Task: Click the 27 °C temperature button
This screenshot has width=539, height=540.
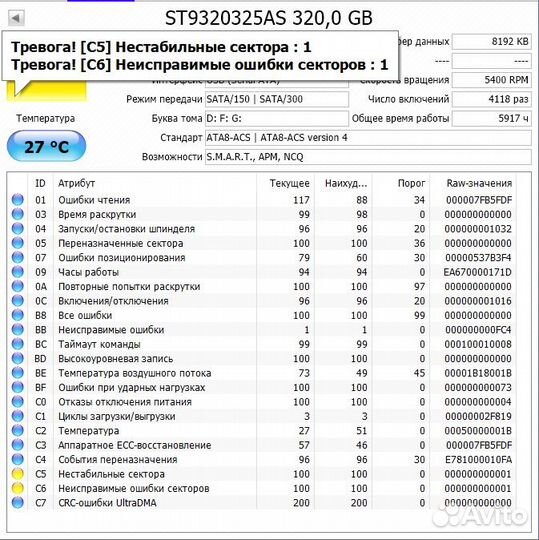Action: 46,147
